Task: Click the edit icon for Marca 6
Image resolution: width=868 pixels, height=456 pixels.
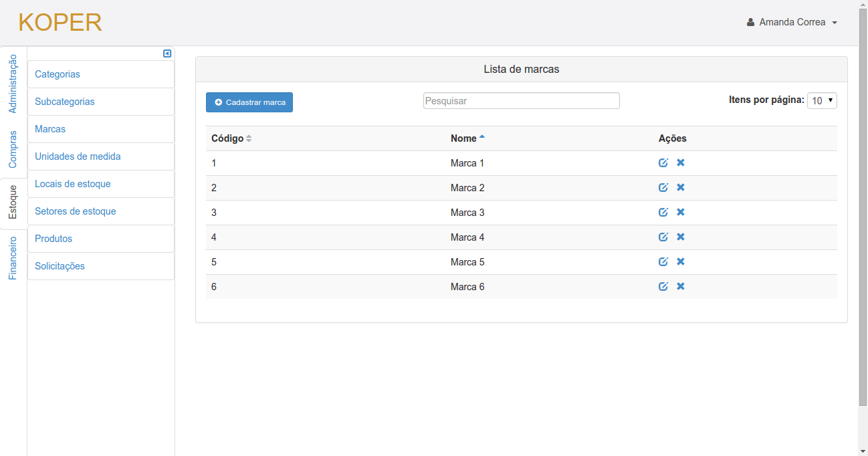Action: [663, 287]
